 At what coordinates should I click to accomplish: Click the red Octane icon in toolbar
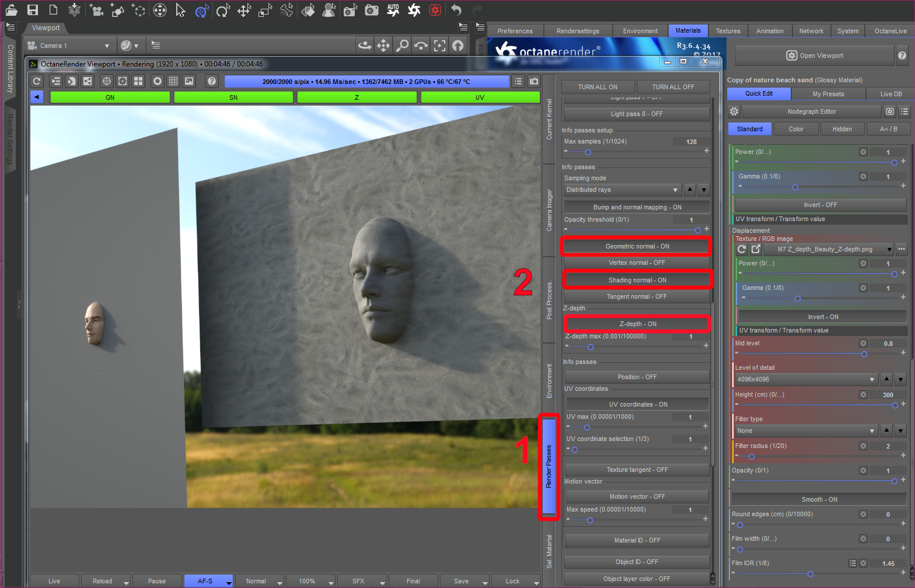point(435,10)
